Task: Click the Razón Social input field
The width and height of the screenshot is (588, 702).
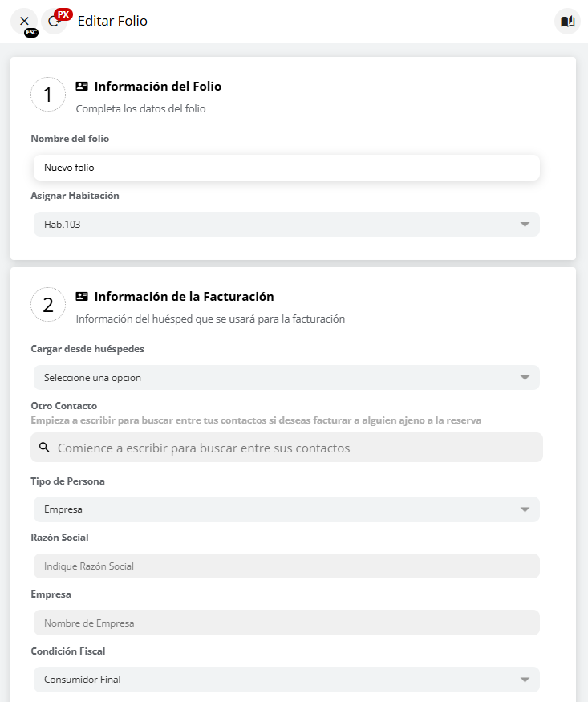Action: (286, 566)
